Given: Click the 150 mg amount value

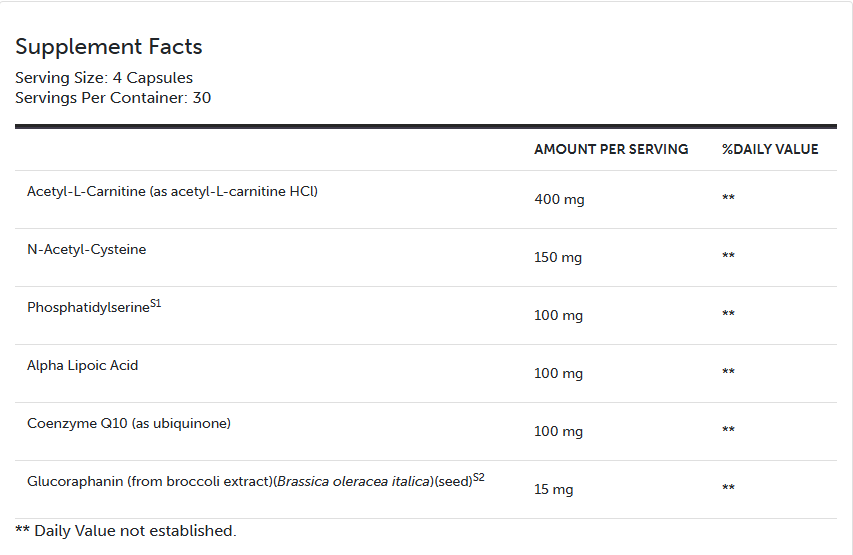Looking at the screenshot, I should 558,257.
